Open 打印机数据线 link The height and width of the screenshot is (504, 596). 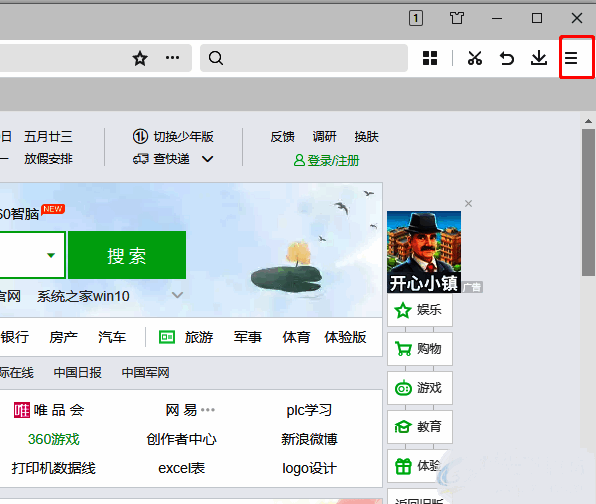(54, 468)
